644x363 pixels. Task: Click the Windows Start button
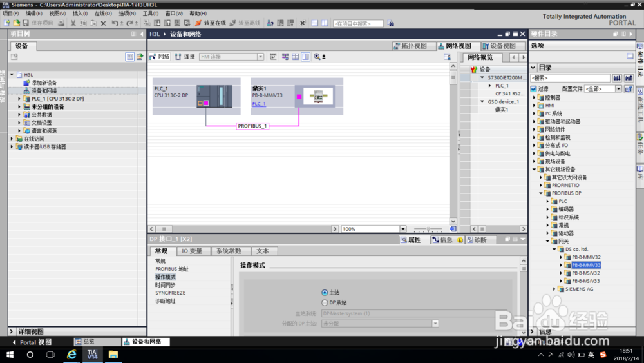click(x=10, y=355)
